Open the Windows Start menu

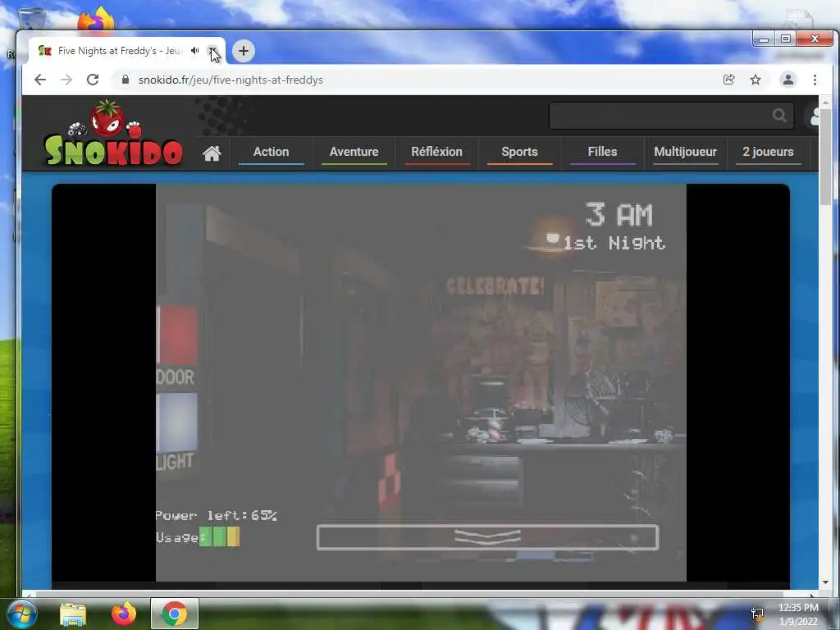pos(21,614)
